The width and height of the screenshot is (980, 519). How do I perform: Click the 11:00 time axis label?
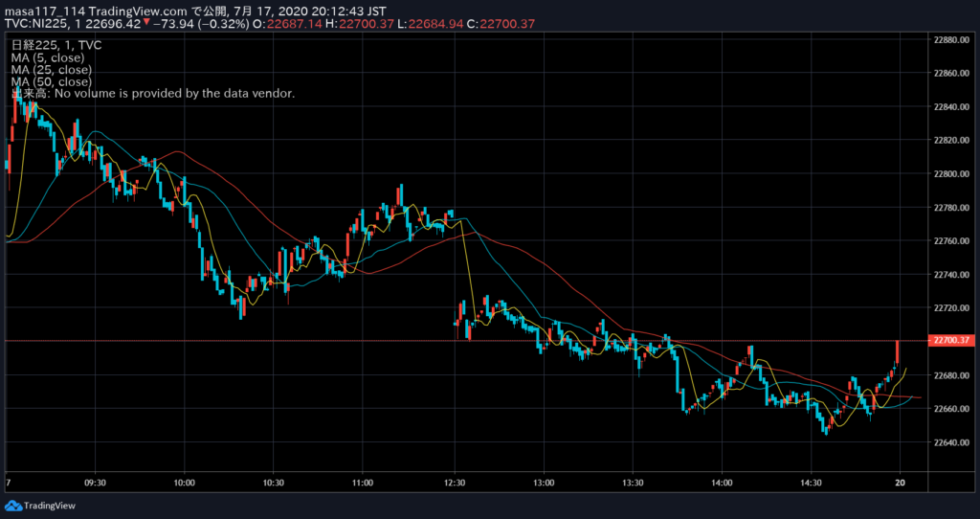click(363, 483)
